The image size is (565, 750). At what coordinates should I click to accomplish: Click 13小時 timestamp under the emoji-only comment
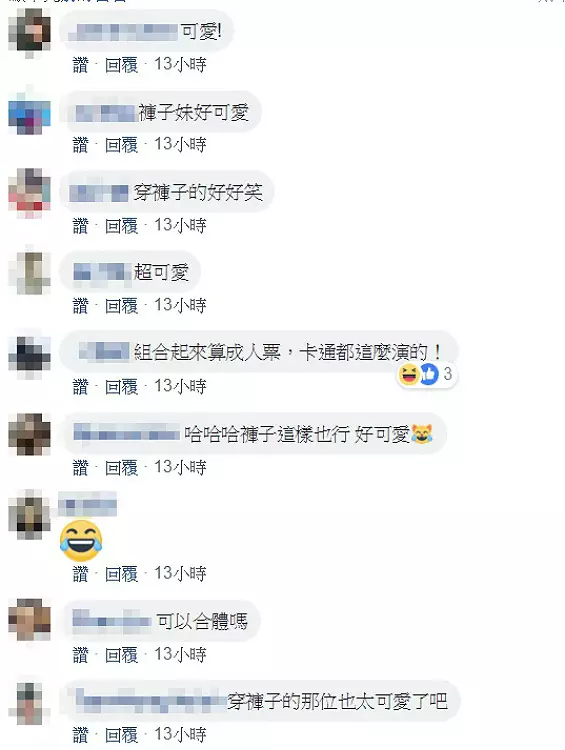point(180,574)
